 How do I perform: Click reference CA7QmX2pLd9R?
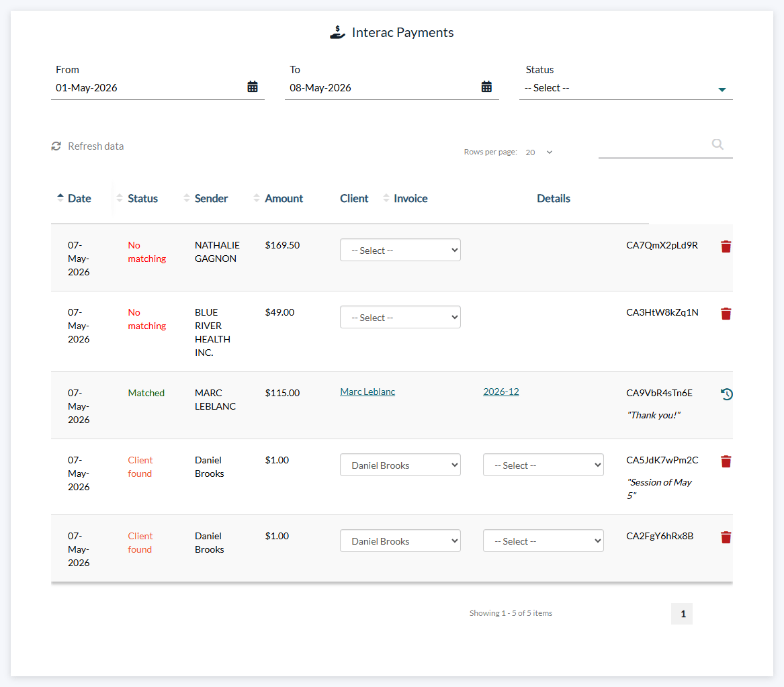662,245
